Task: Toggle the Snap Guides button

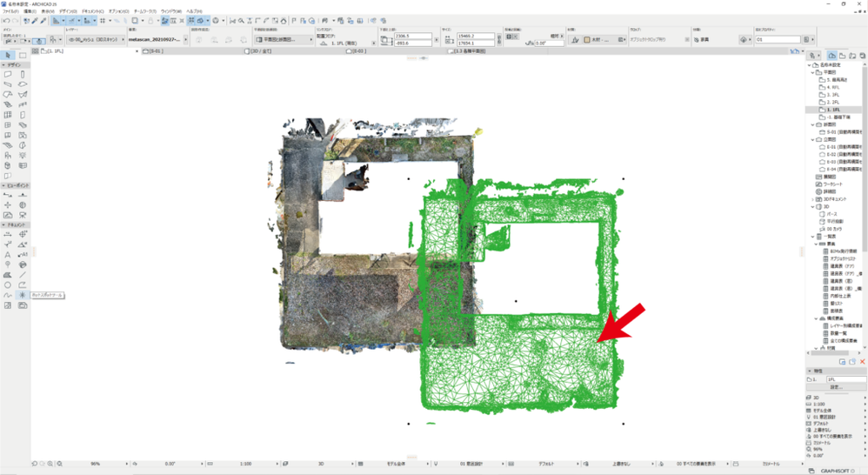Action: tap(71, 21)
